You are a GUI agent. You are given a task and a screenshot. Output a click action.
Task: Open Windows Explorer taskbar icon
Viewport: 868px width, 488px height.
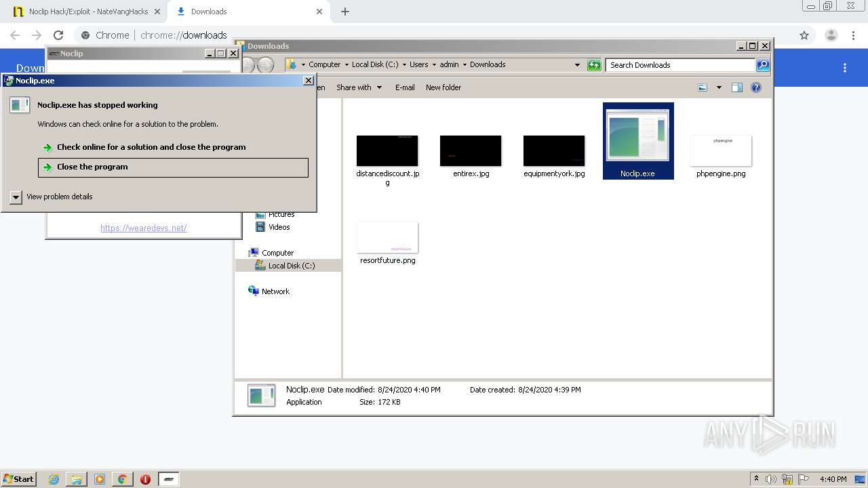pyautogui.click(x=77, y=479)
